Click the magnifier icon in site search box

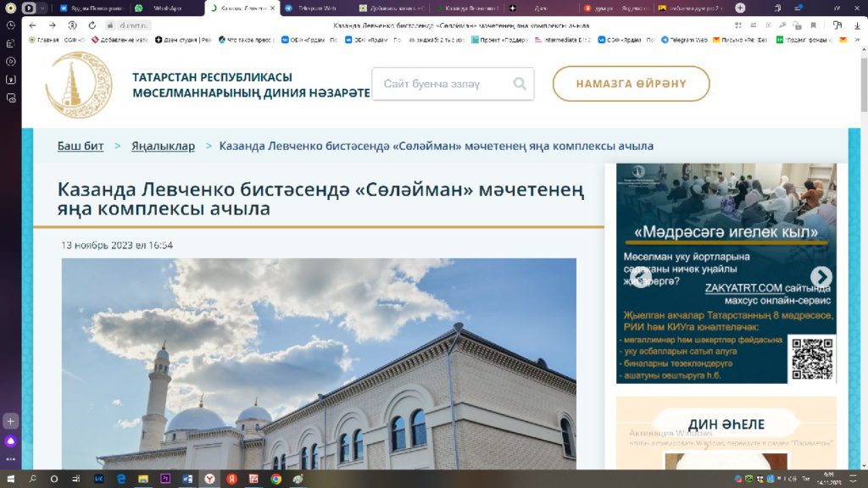[x=520, y=84]
